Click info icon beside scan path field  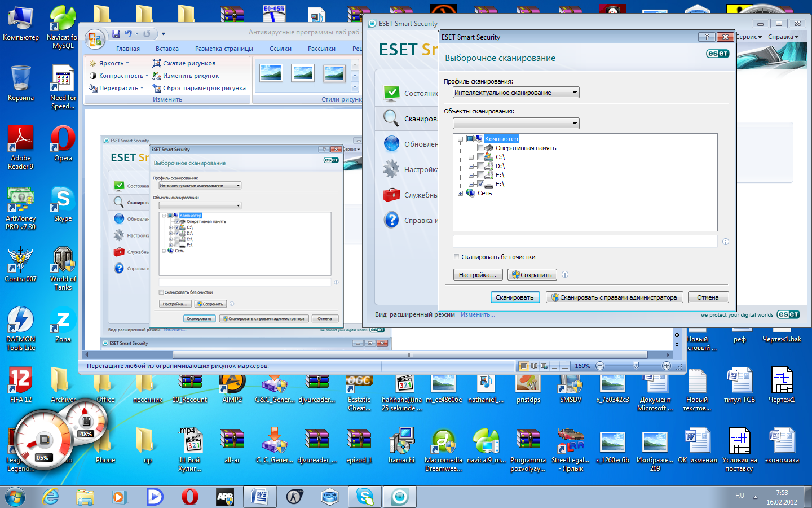pyautogui.click(x=726, y=242)
